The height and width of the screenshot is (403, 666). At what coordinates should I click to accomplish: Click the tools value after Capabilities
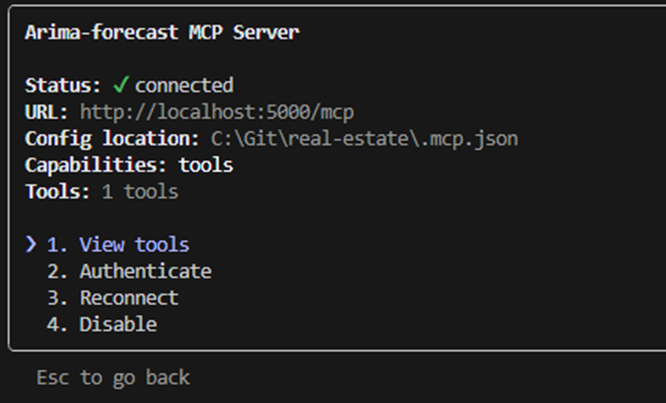206,164
